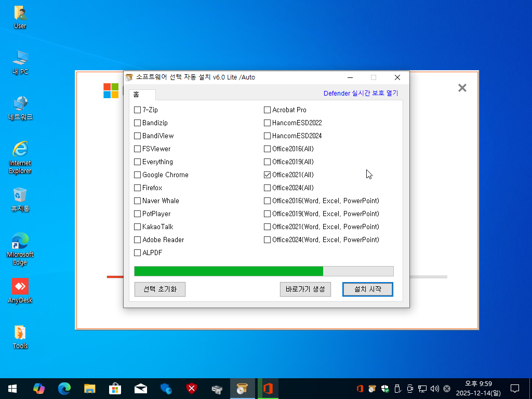Screen dimensions: 532x399
Task: Select the Everything checkbox
Action: pyautogui.click(x=137, y=162)
